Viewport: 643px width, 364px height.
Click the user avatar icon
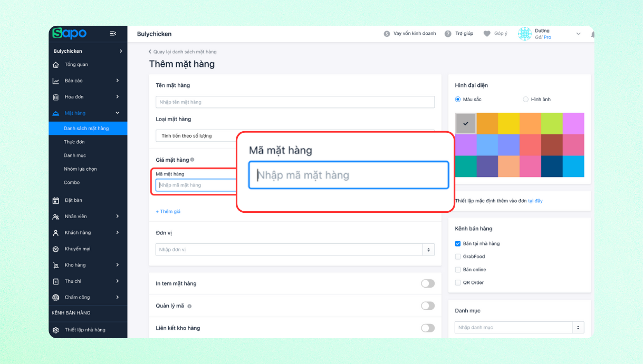525,34
